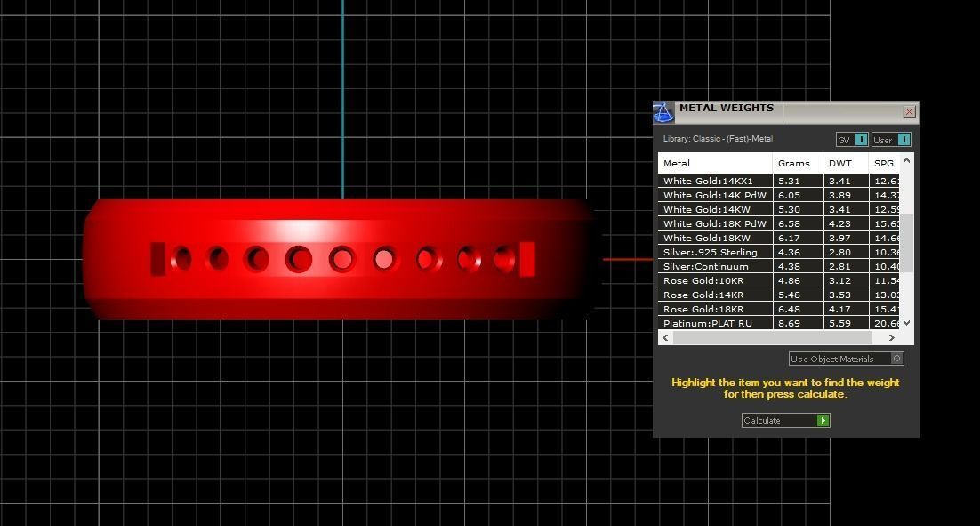980x526 pixels.
Task: Click the right arrow of the horizontal scrollbar
Action: 892,337
